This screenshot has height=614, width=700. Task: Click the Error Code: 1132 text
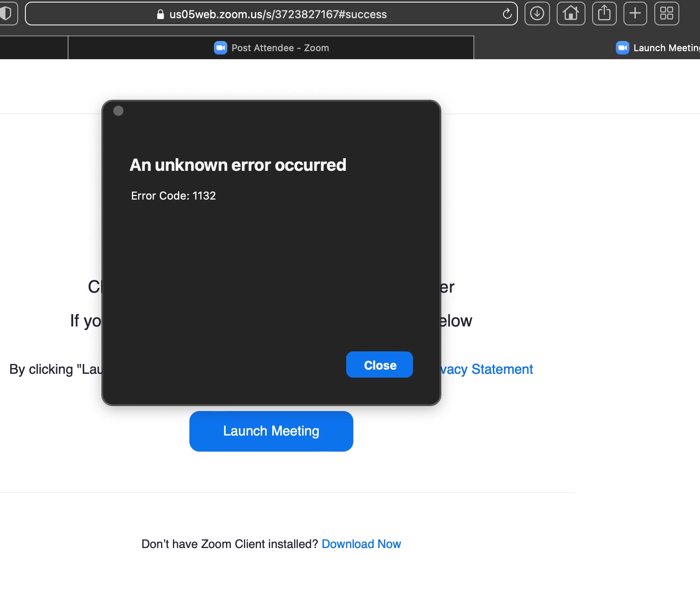173,196
